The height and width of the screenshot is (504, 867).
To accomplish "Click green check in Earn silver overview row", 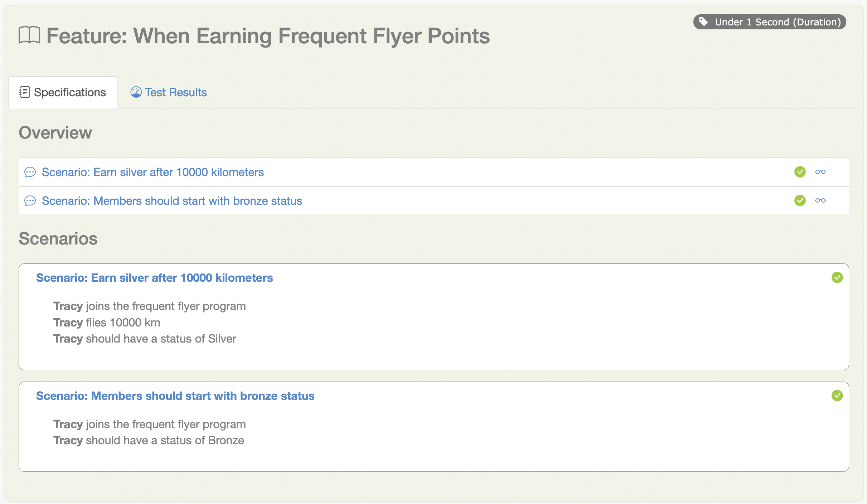I will click(800, 172).
